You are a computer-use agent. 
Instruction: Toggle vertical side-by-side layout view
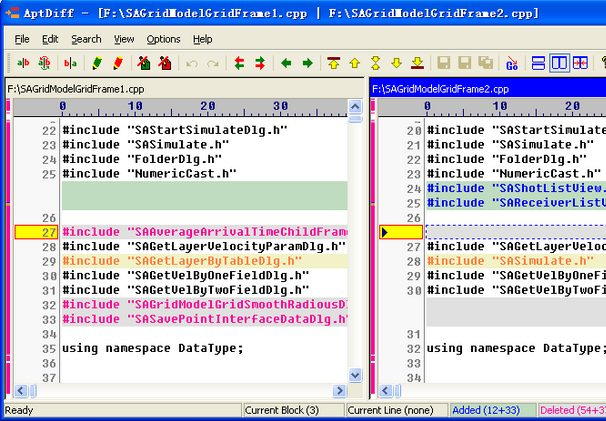tap(559, 63)
